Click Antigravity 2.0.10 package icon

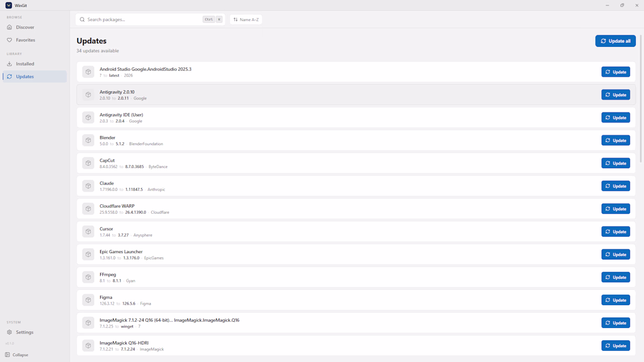[x=88, y=94]
